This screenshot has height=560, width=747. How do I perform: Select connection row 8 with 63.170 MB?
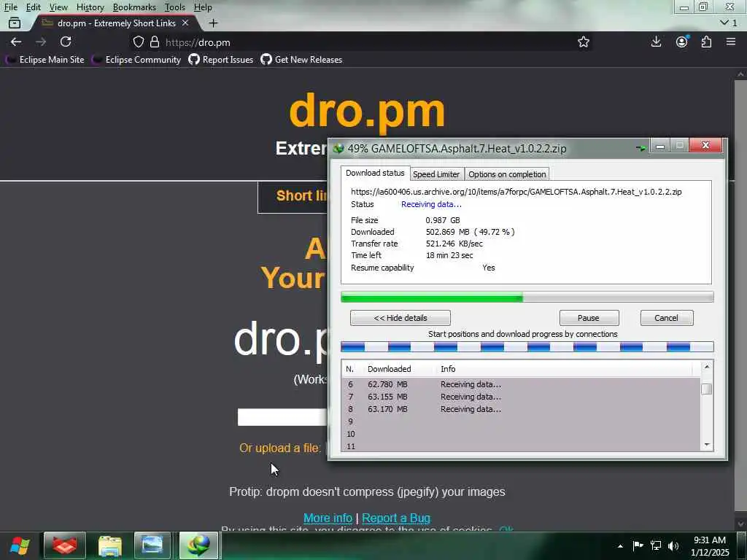[521, 409]
